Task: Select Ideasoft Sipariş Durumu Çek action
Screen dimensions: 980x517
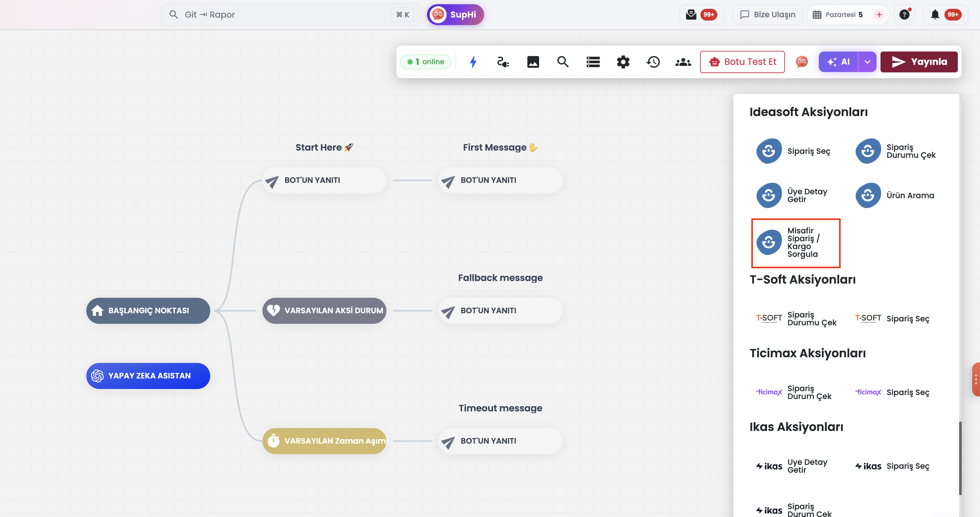Action: point(896,151)
